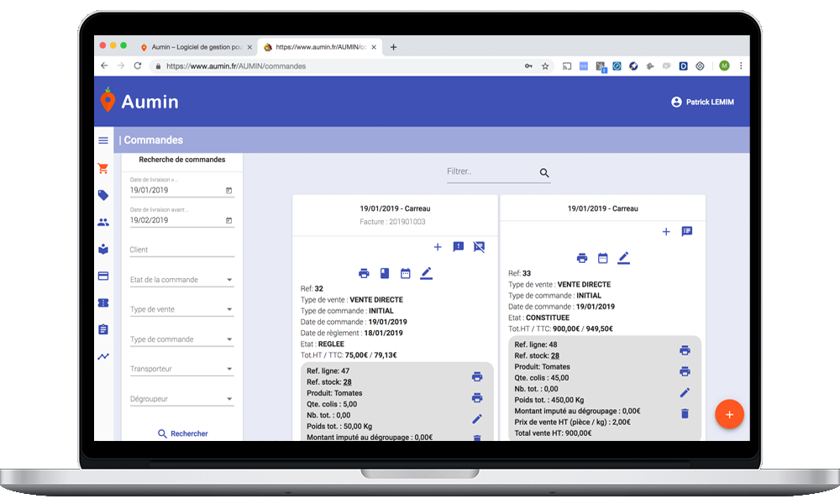Expand Type de commande dropdown
840x504 pixels.
pyautogui.click(x=181, y=339)
